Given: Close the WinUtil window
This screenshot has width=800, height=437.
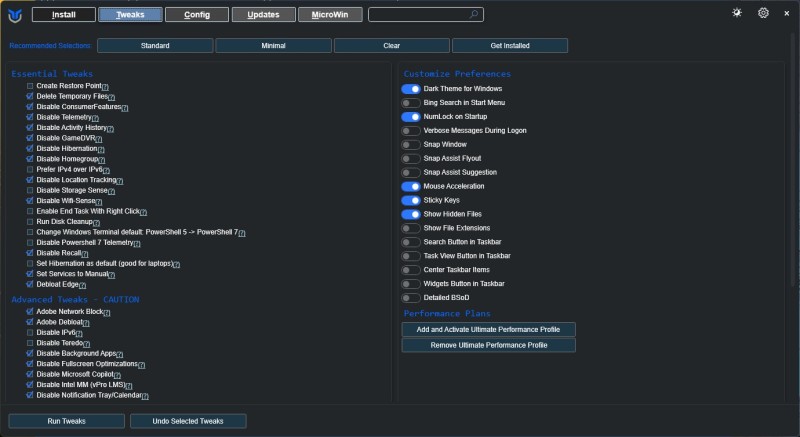Looking at the screenshot, I should point(786,14).
